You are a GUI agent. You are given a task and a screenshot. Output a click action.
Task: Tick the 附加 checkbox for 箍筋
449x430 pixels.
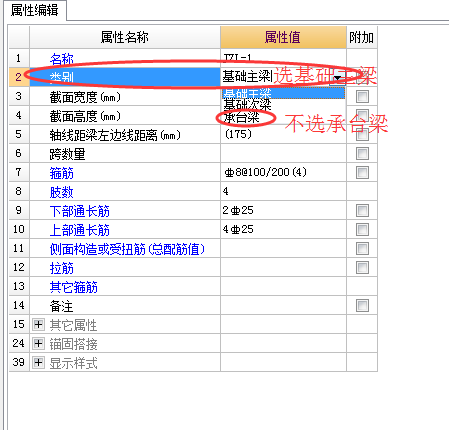pos(362,173)
